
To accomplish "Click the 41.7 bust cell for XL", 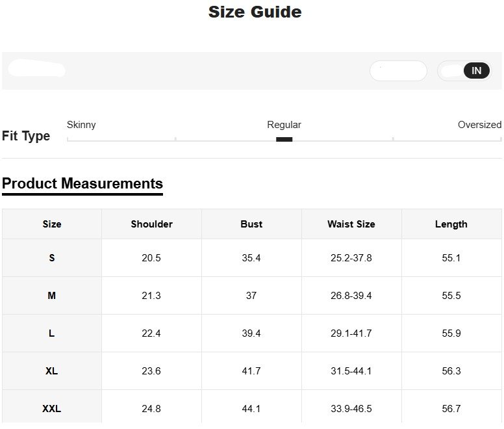I will click(251, 371).
